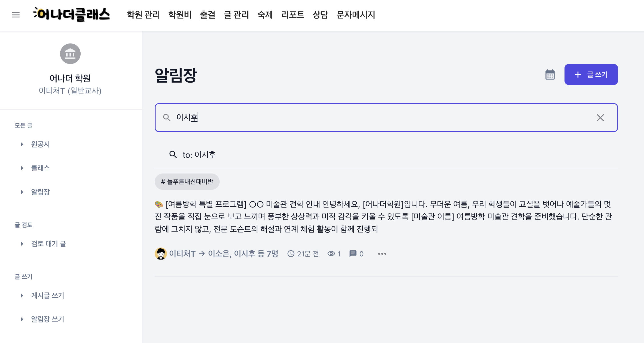644x343 pixels.
Task: Click the recipients '이소은, 이시후 등 7명'
Action: [243, 254]
